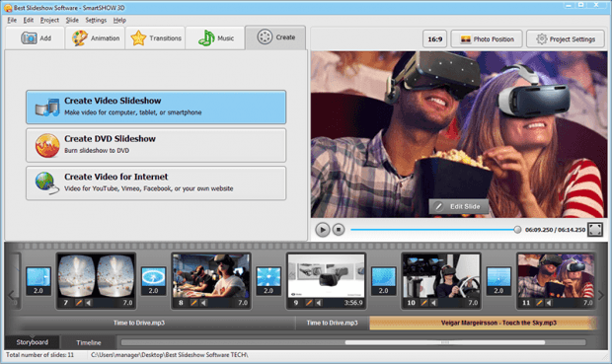Image resolution: width=612 pixels, height=364 pixels.
Task: Click slide 10 speaker icon
Action: 434,303
